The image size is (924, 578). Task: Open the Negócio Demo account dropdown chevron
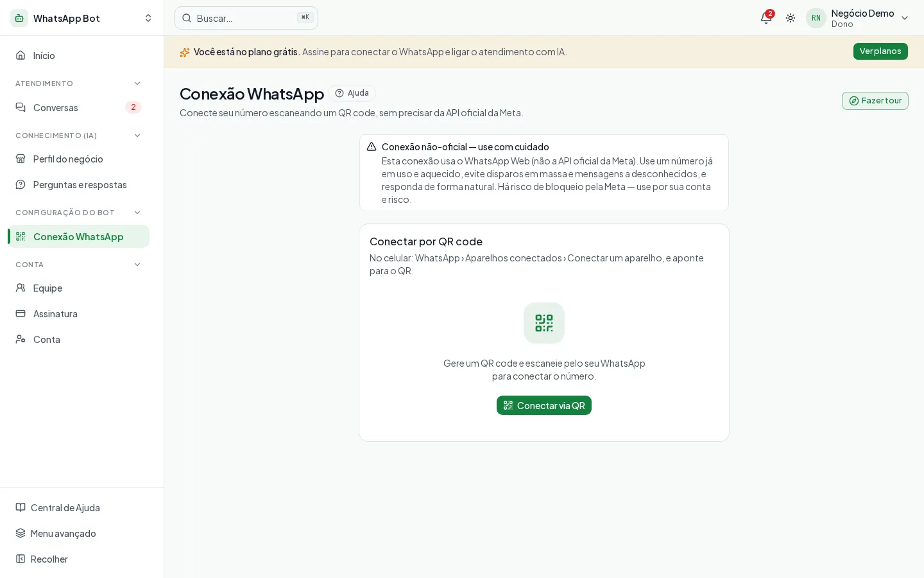click(x=905, y=18)
